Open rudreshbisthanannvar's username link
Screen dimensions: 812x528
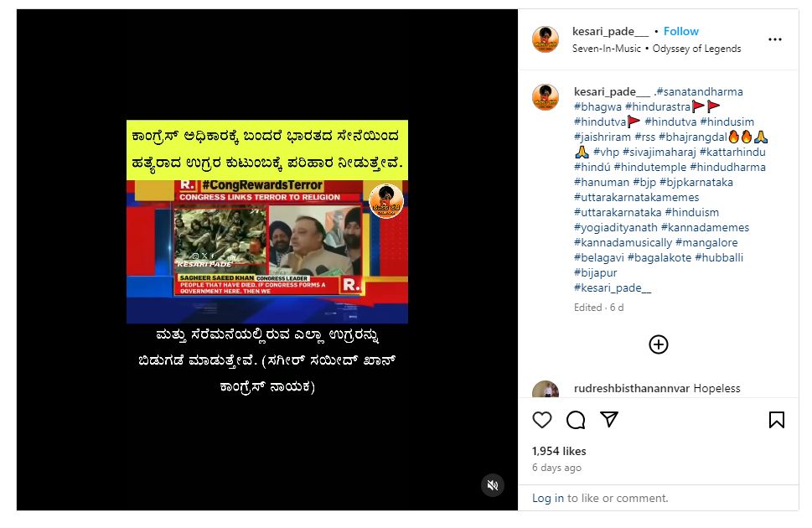[x=631, y=389]
